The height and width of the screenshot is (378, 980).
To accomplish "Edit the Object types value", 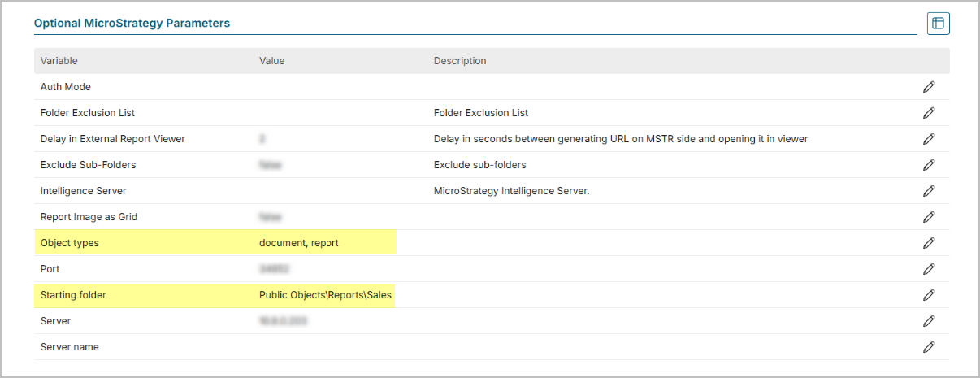I will [929, 243].
